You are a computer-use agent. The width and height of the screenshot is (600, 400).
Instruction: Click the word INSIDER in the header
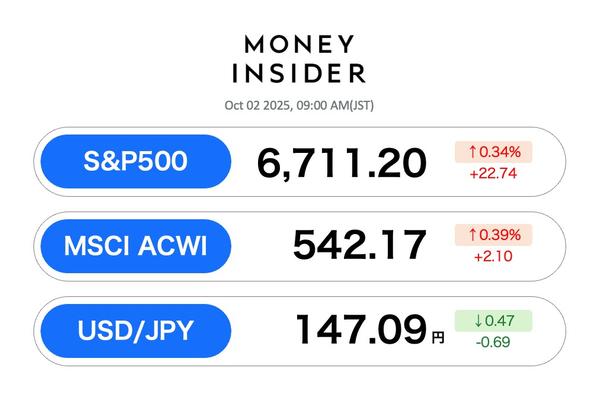click(x=300, y=73)
